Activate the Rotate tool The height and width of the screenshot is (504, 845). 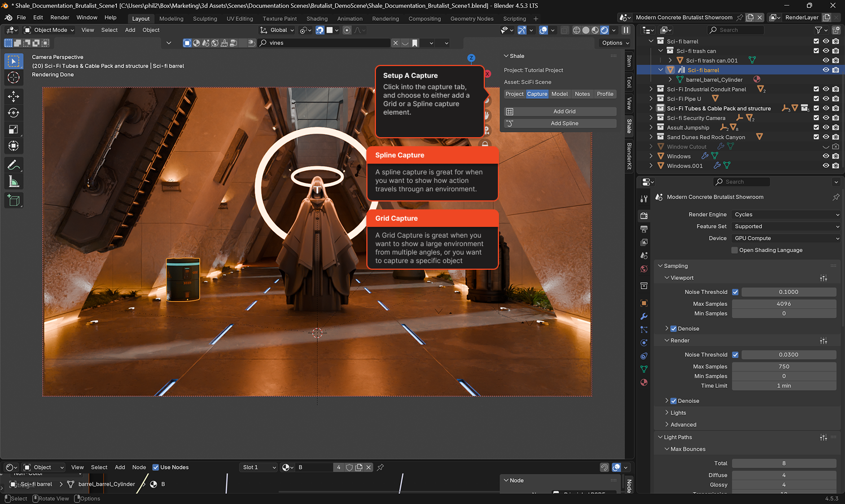point(14,113)
